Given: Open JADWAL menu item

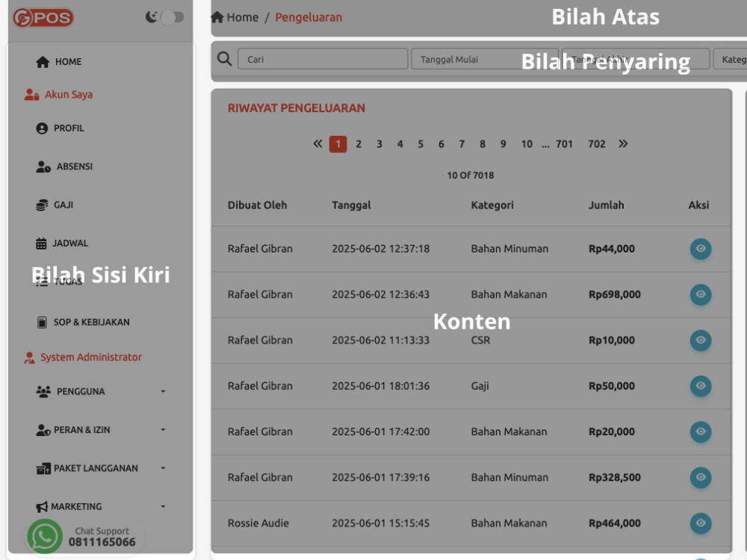Looking at the screenshot, I should click(70, 243).
